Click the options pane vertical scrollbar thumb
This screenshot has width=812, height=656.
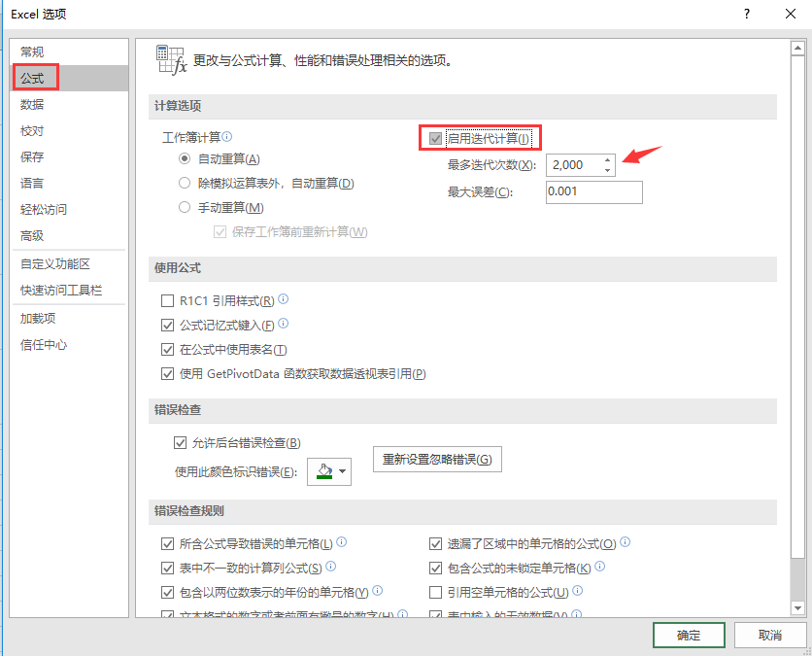[x=797, y=306]
